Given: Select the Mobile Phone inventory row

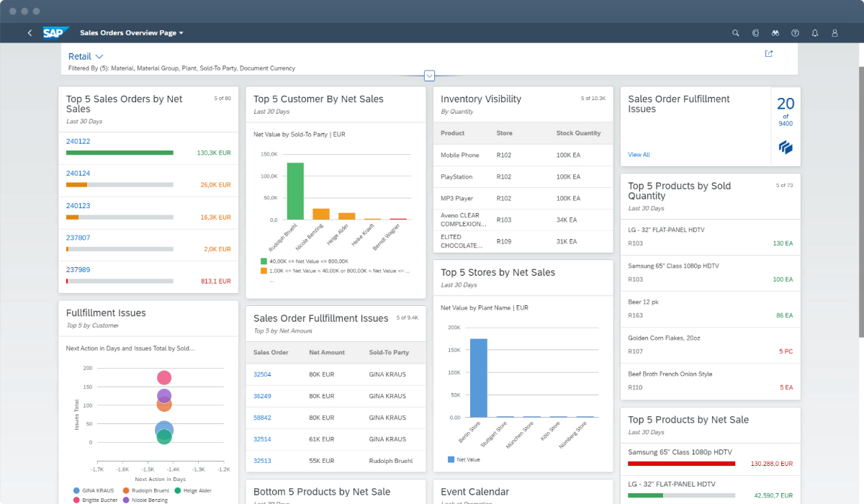Looking at the screenshot, I should pyautogui.click(x=523, y=156).
